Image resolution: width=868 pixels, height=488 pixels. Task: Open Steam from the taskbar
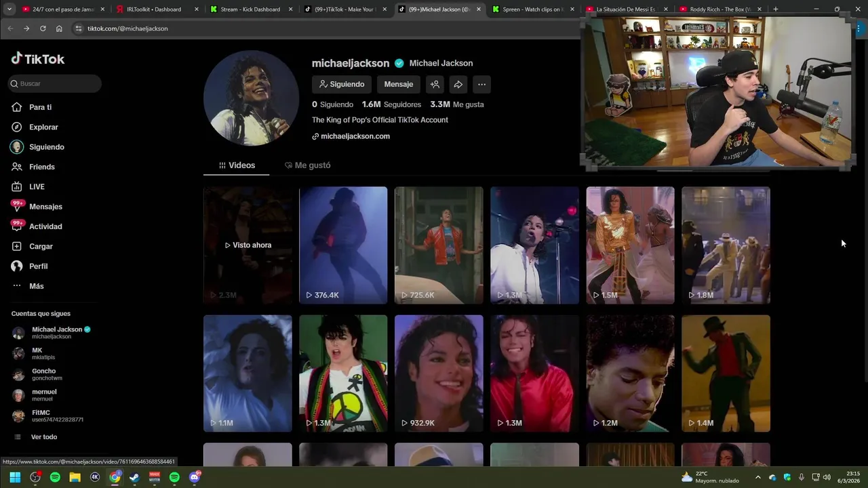coord(134,477)
